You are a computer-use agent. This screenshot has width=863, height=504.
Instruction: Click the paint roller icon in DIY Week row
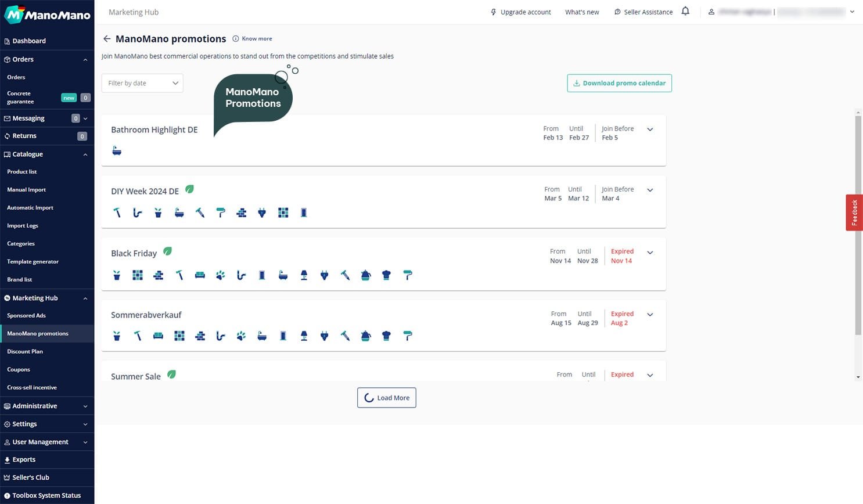click(221, 213)
